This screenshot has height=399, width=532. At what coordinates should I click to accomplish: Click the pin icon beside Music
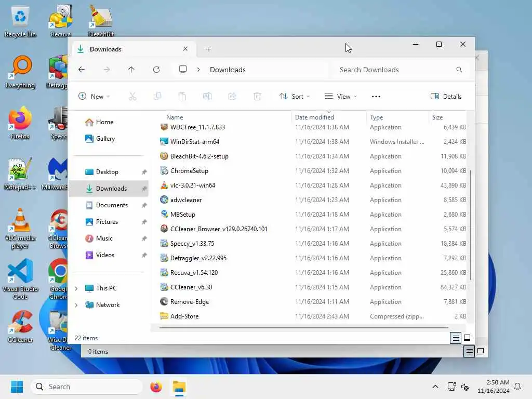[x=144, y=238]
